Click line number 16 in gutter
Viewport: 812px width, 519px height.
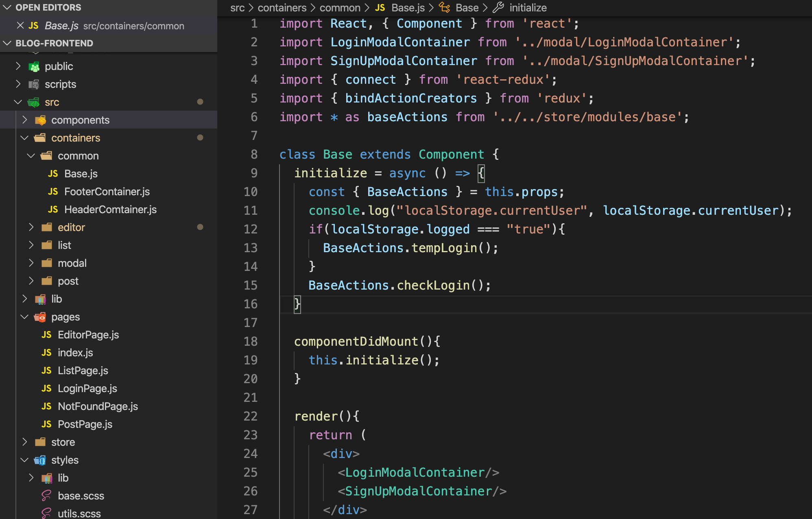click(x=251, y=304)
